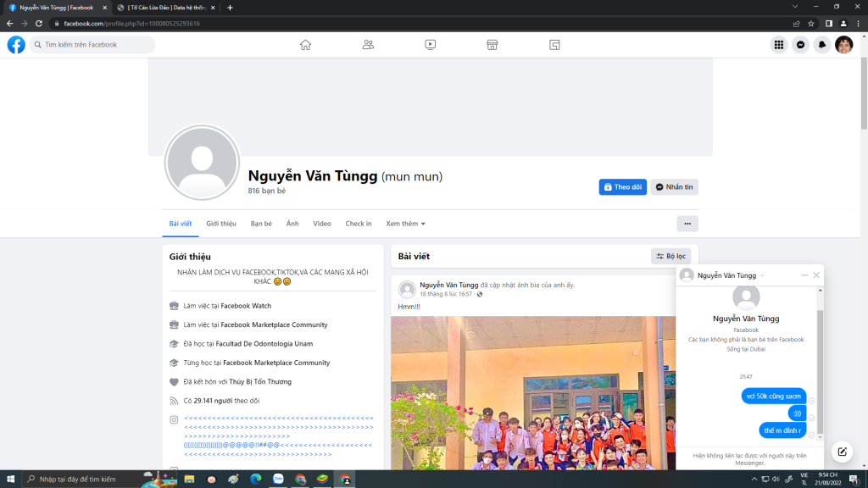Open the three-dot profile options menu
The image size is (868, 488).
[x=687, y=224]
